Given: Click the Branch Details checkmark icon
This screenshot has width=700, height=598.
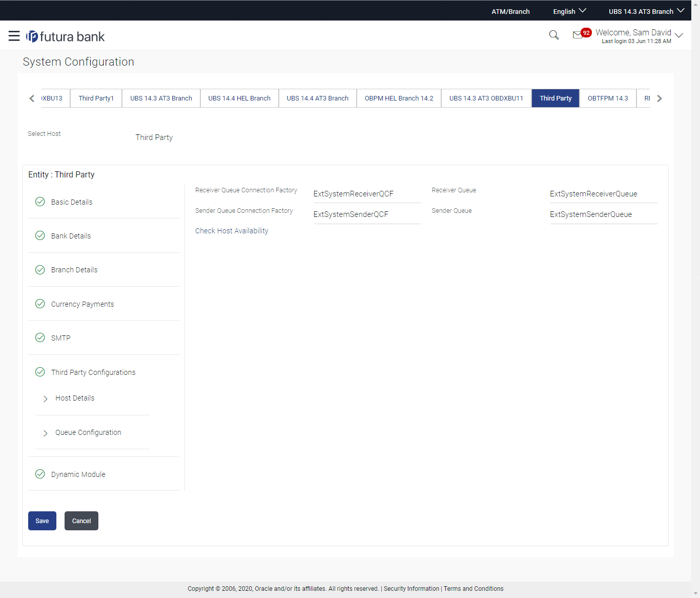Looking at the screenshot, I should click(x=40, y=269).
